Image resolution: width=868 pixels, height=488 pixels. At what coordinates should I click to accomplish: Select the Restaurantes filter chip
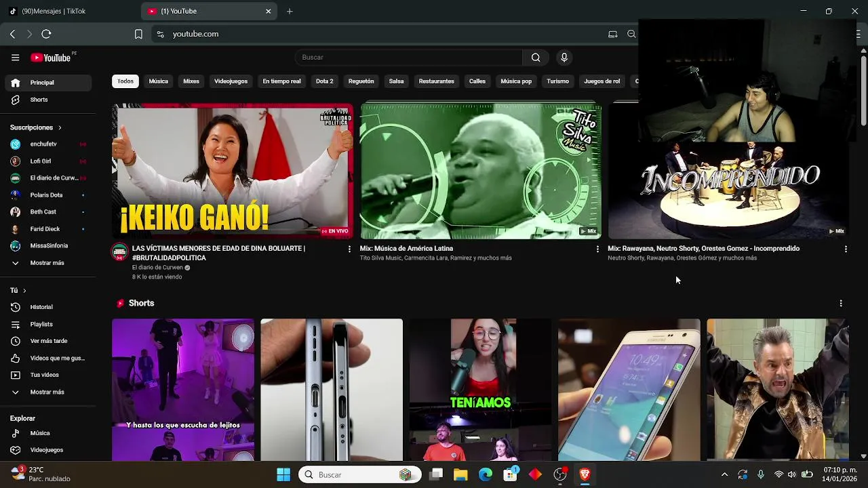point(437,81)
